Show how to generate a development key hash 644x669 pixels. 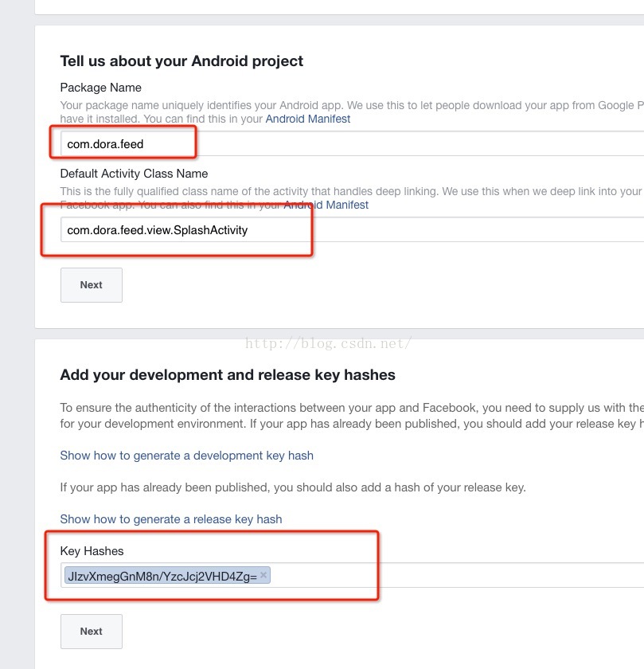186,456
